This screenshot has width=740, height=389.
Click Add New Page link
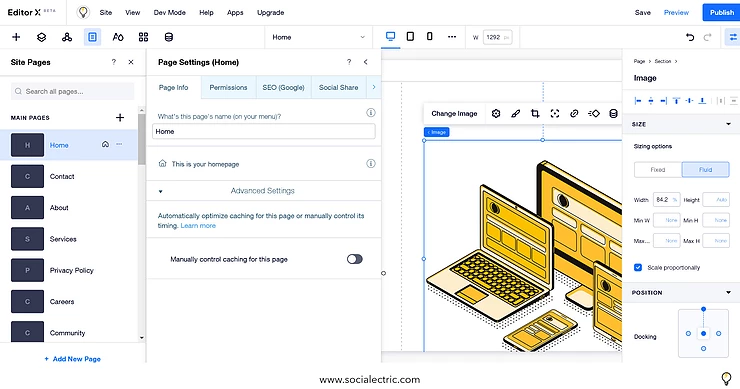tap(72, 359)
